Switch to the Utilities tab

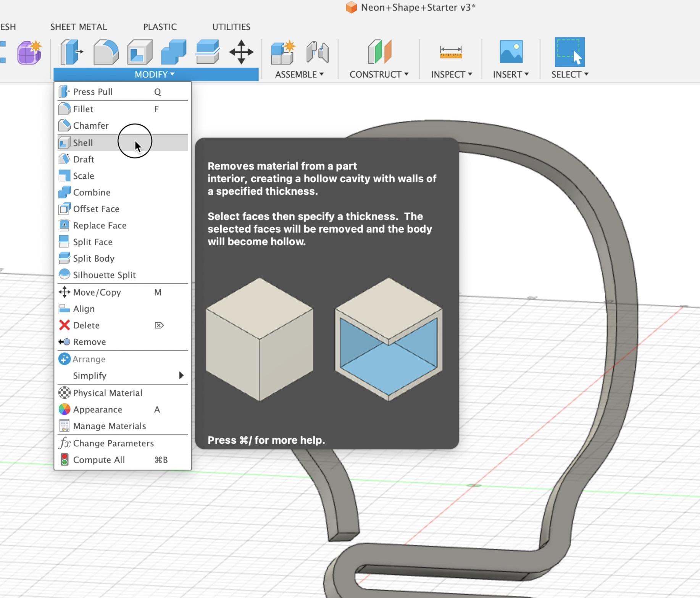coord(231,27)
